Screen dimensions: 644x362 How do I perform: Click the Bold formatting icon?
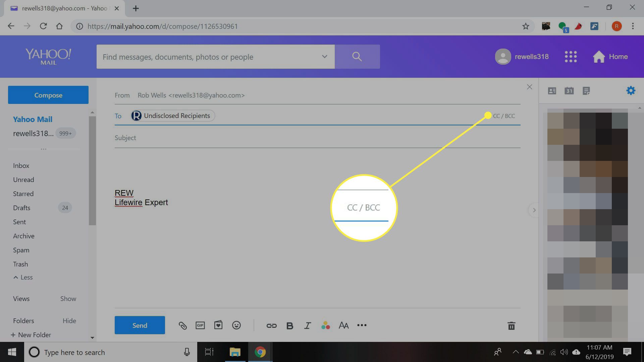[290, 325]
